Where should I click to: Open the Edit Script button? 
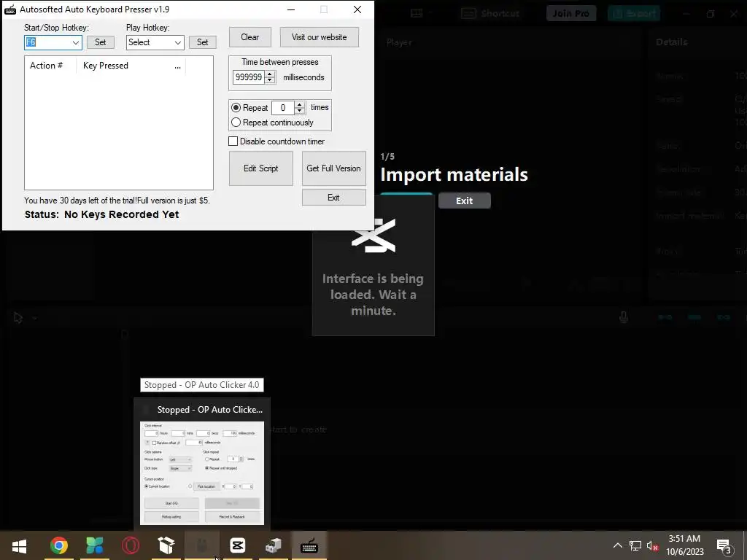(260, 168)
